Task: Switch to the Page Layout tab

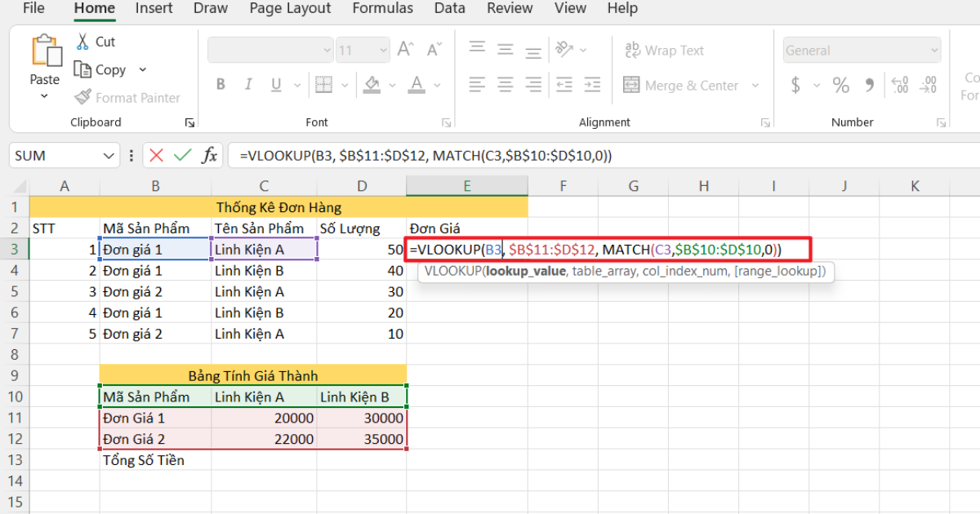Action: pos(290,9)
